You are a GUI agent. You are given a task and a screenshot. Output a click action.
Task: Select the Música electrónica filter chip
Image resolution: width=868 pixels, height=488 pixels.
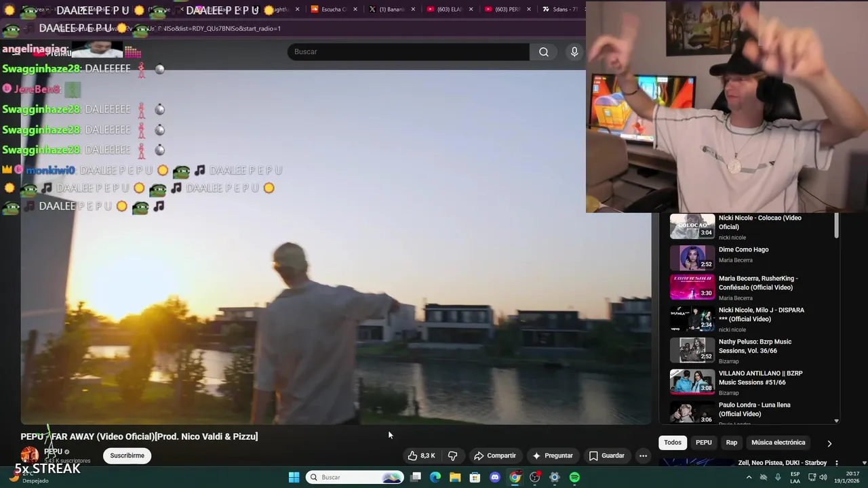pyautogui.click(x=778, y=443)
